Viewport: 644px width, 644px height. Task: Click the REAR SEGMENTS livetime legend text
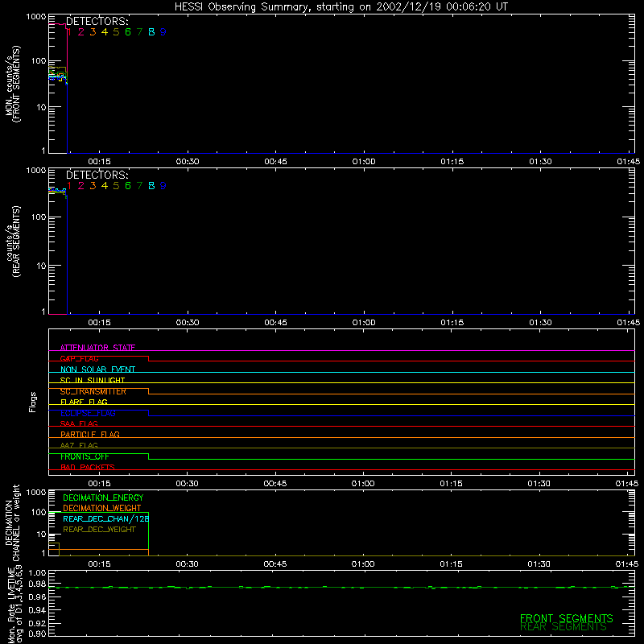point(563,627)
